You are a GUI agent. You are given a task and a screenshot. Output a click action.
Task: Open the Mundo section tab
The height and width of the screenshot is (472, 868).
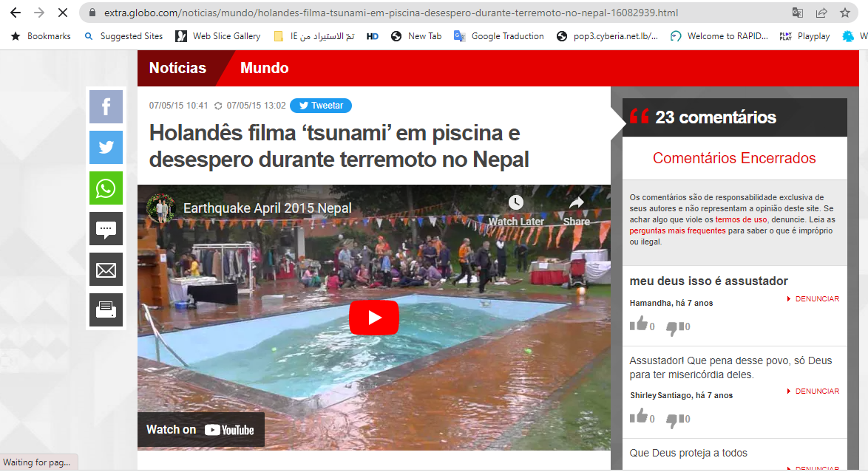tap(264, 68)
